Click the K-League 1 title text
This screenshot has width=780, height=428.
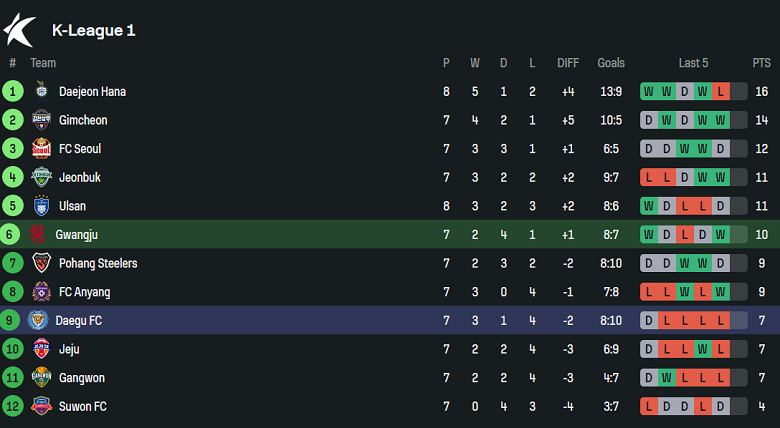[93, 30]
